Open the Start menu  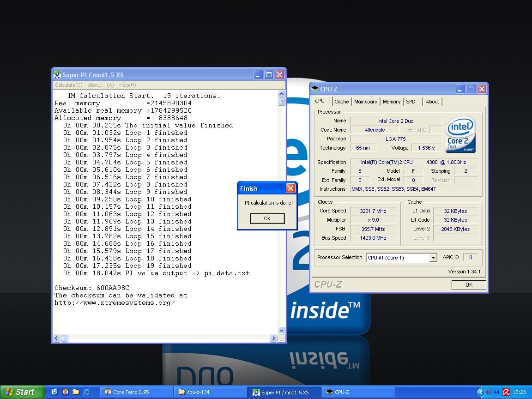point(22,392)
